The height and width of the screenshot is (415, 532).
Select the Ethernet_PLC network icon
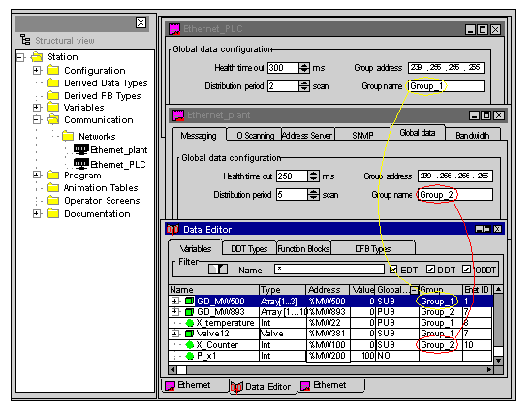pos(81,164)
